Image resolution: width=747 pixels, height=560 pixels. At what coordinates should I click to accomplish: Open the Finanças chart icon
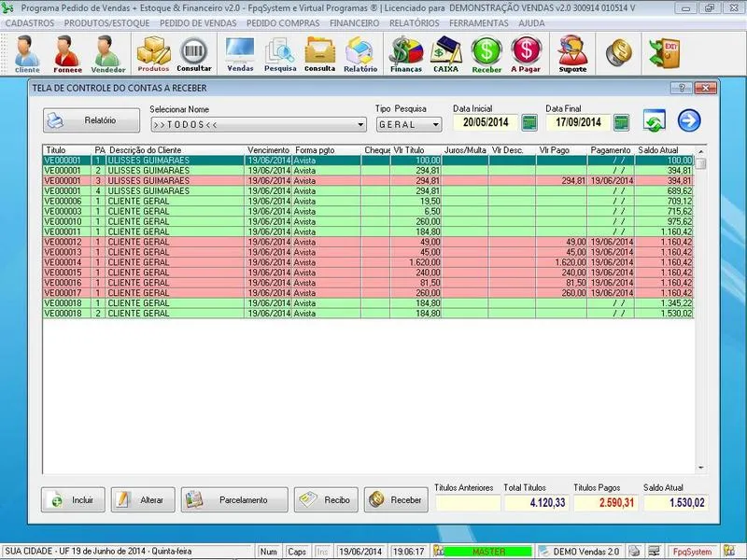pos(405,54)
